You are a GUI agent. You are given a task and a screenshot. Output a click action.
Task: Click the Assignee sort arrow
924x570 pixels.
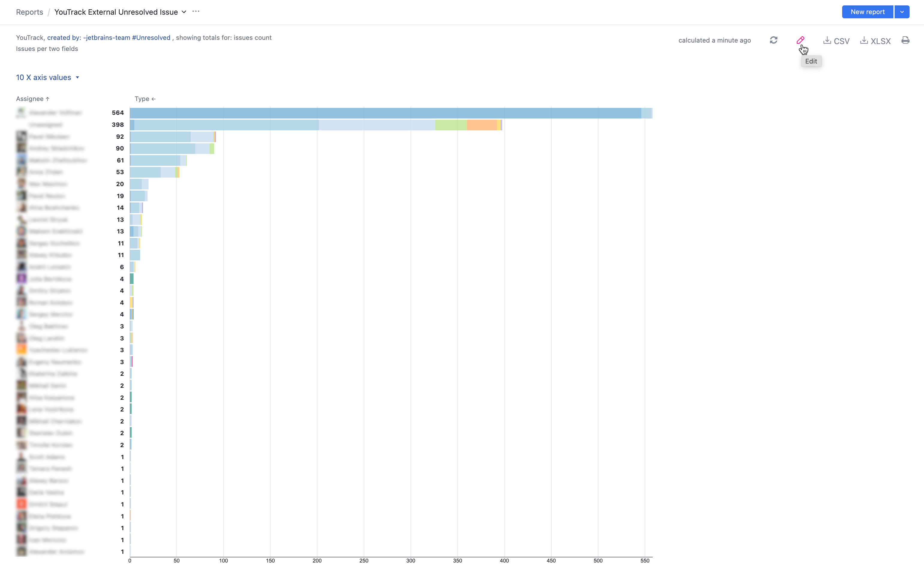tap(48, 99)
